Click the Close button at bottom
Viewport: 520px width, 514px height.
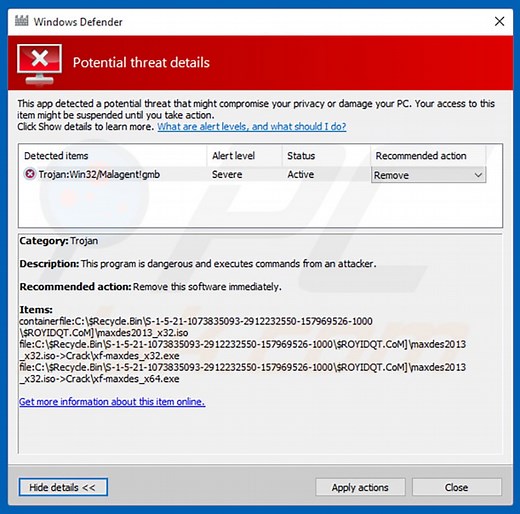(457, 487)
